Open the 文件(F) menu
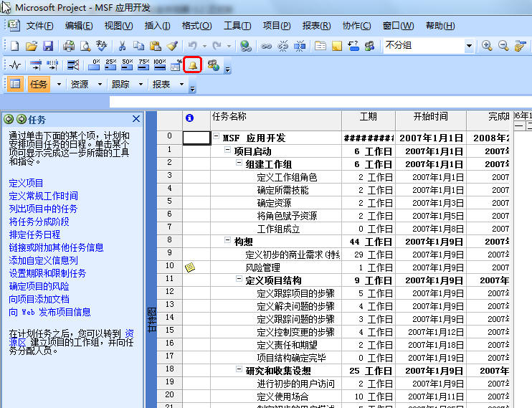Screen dimensions: 532x408 39,26
